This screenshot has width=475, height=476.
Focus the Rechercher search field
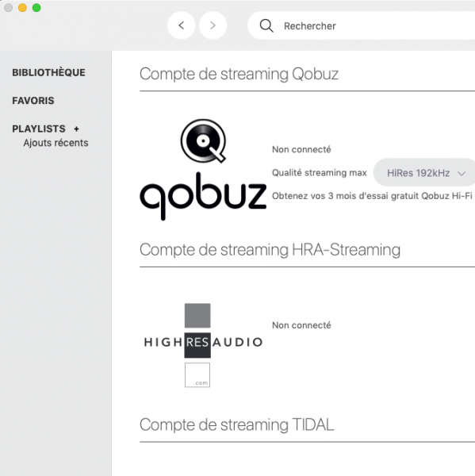(361, 26)
